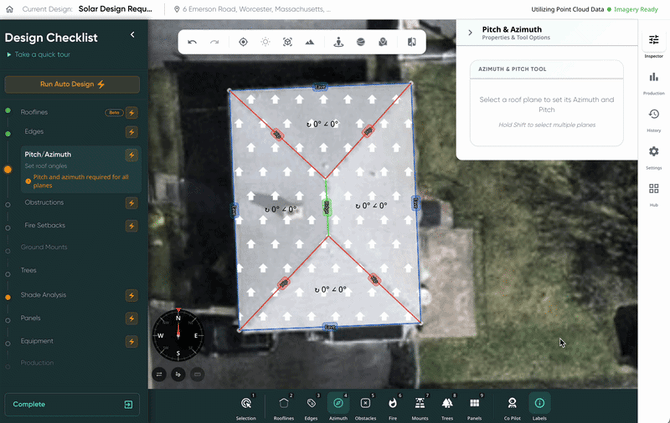Screen dimensions: 670x423
Task: Select the Azimuth compass tool
Action: point(338,408)
